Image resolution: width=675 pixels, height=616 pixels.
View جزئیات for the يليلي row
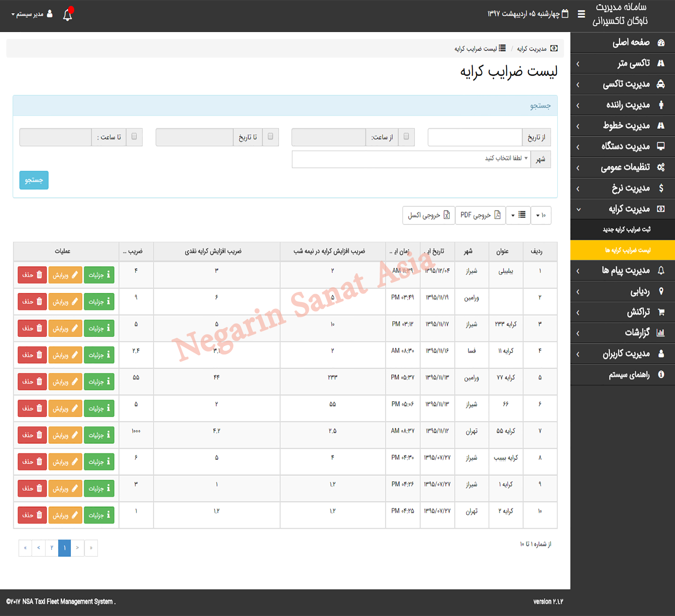click(99, 275)
